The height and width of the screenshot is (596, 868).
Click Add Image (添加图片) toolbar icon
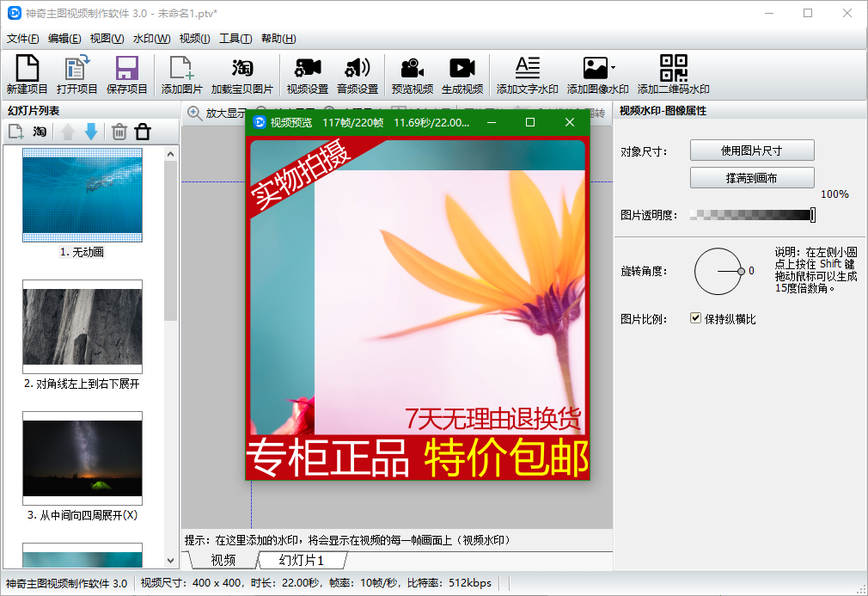(181, 75)
